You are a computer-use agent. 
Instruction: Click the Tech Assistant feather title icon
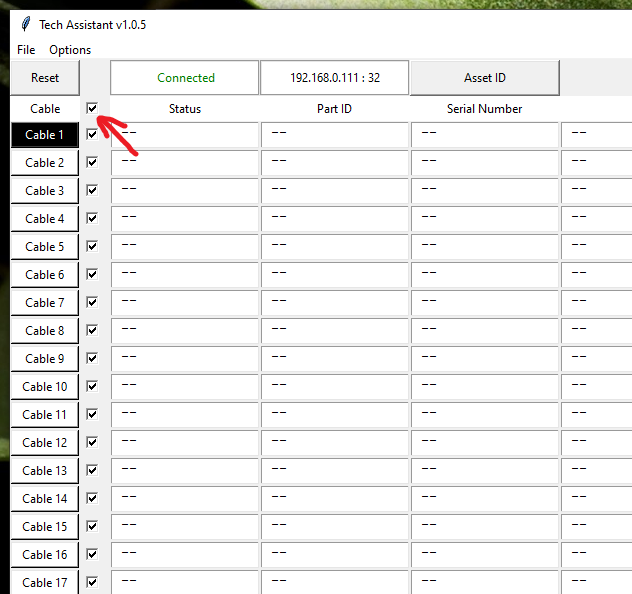coord(25,24)
